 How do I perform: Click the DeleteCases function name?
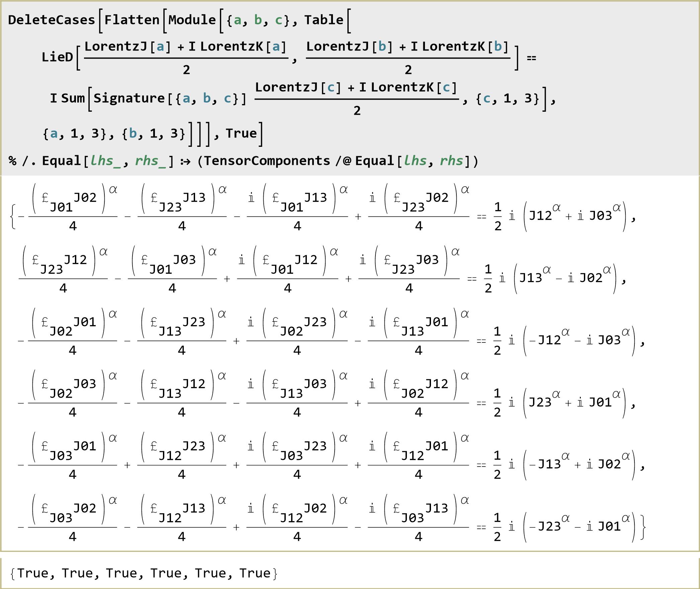52,20
